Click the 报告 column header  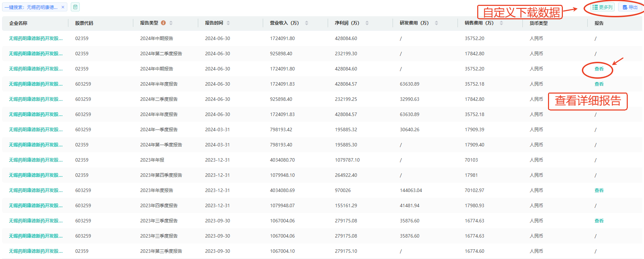coord(599,23)
